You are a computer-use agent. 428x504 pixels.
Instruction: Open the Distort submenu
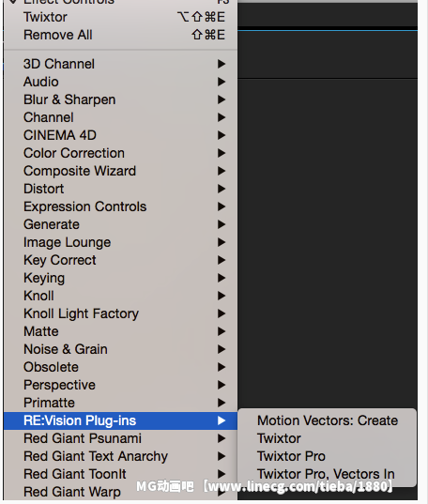(x=120, y=189)
